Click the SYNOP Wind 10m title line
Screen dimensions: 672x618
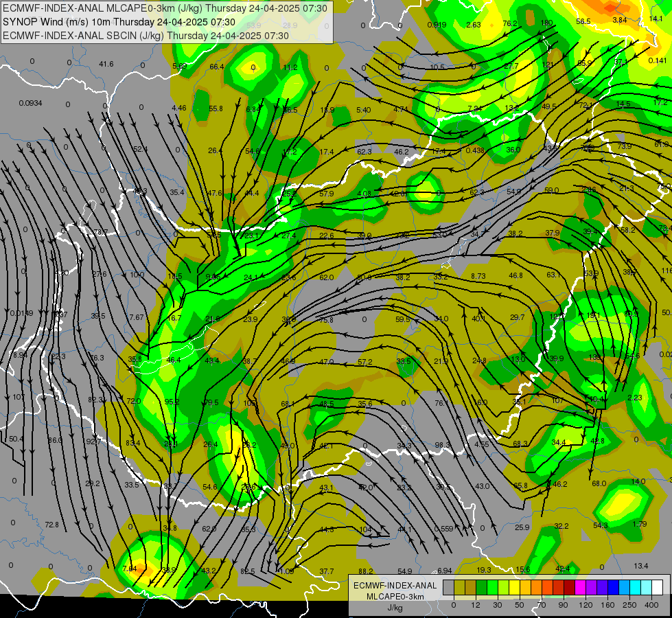coord(119,22)
